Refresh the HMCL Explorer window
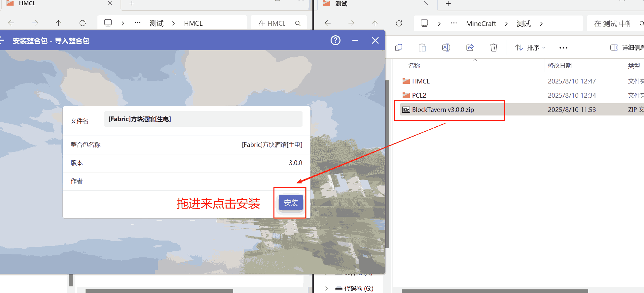 click(83, 23)
